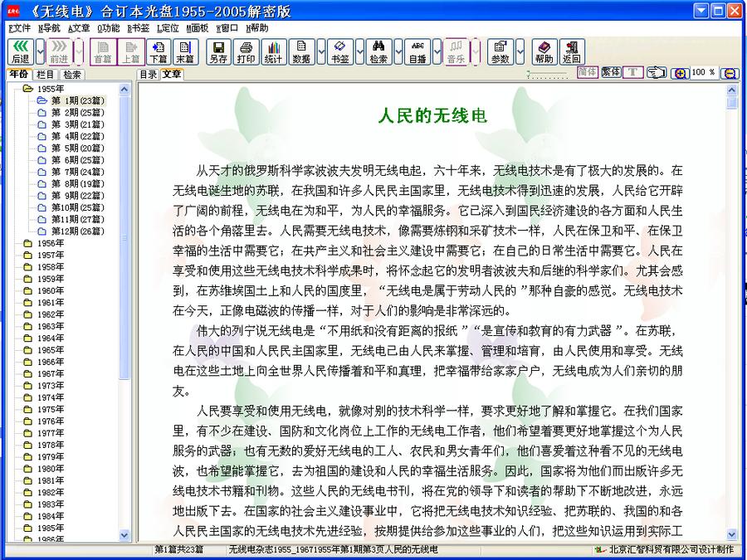Switch to the 栏目 sidebar tab
Screen dimensions: 747x560
[x=46, y=75]
